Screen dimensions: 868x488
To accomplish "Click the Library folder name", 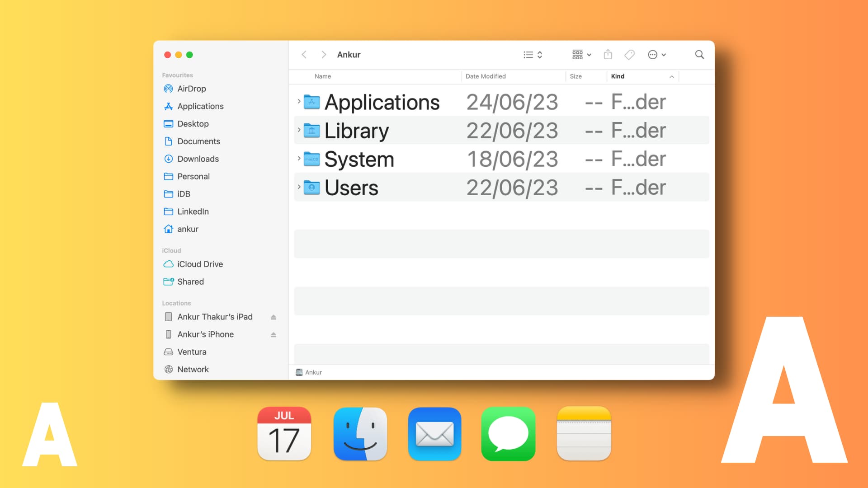I will point(356,131).
